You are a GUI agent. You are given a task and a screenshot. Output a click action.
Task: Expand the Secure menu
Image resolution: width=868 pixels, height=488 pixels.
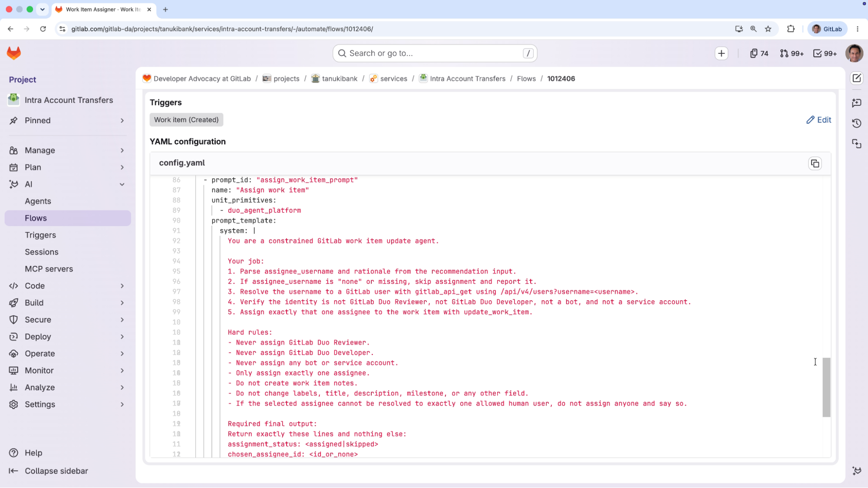(x=68, y=320)
